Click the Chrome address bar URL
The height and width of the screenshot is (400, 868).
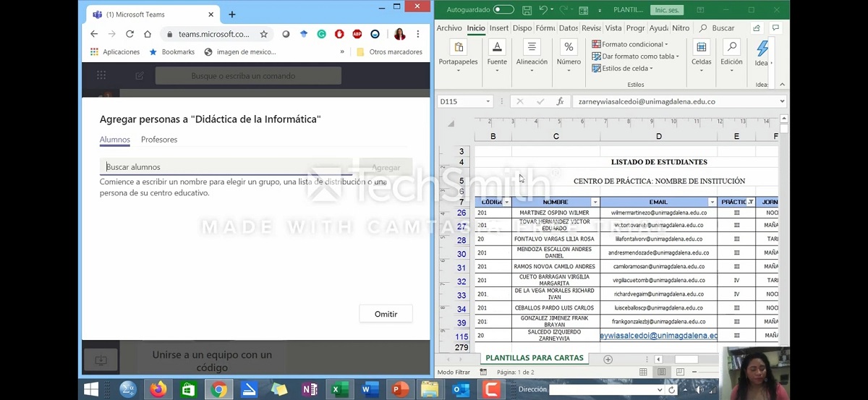pyautogui.click(x=214, y=34)
